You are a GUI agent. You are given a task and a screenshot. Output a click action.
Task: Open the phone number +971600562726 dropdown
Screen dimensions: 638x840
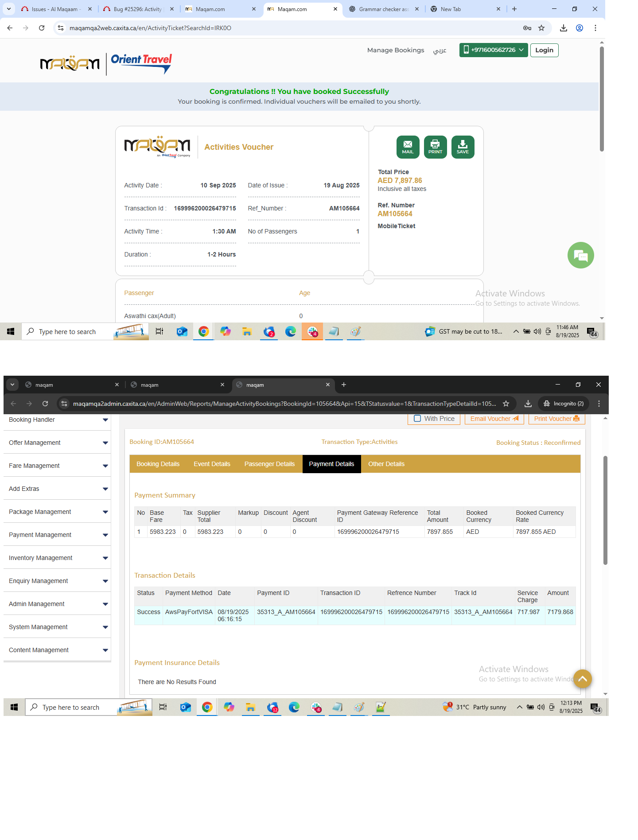493,50
